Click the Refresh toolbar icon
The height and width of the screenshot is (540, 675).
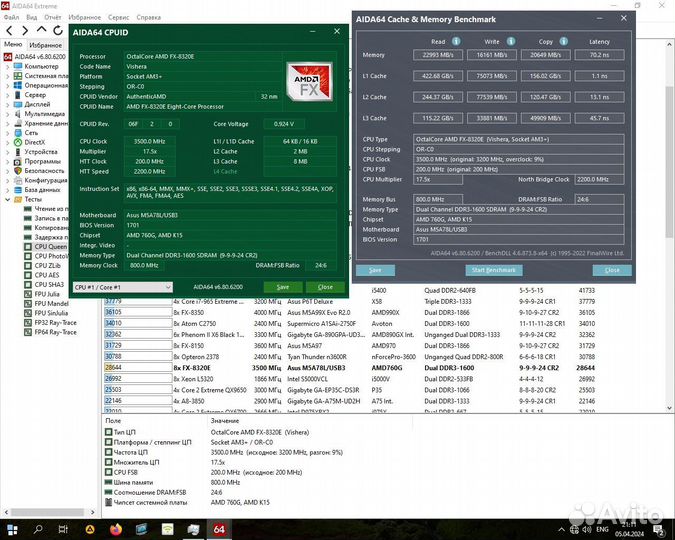click(x=58, y=30)
